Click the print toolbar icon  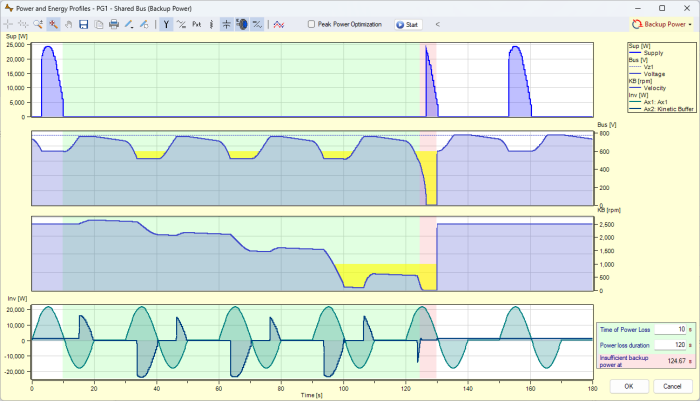113,23
